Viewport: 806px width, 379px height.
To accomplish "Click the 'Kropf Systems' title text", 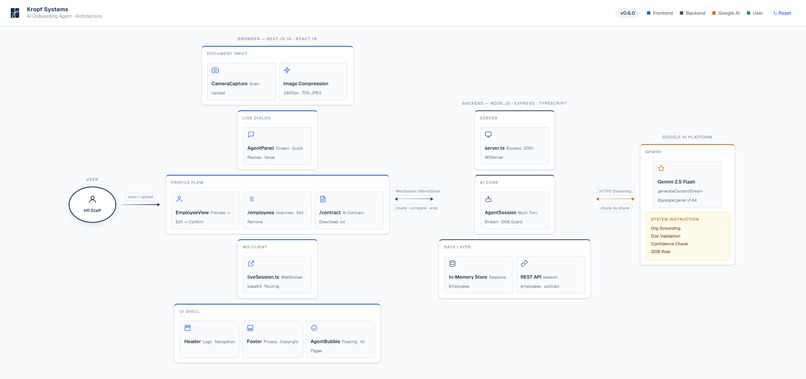I will point(47,9).
